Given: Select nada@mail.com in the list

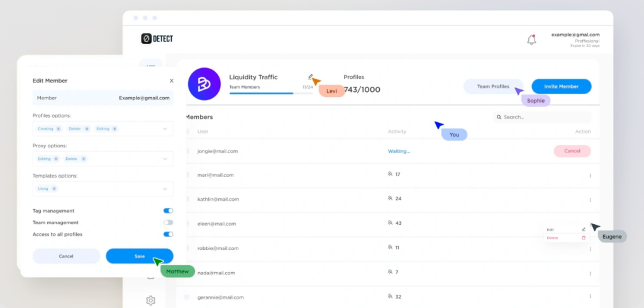Looking at the screenshot, I should click(216, 273).
